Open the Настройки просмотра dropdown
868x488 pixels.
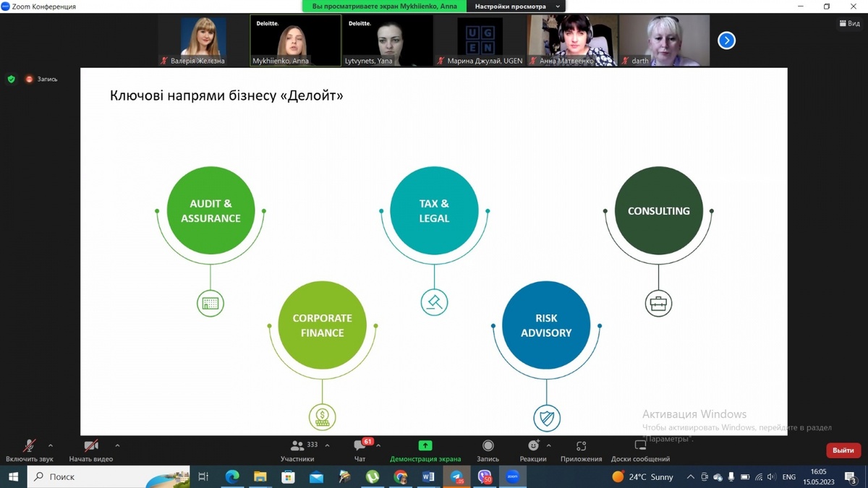coord(517,6)
